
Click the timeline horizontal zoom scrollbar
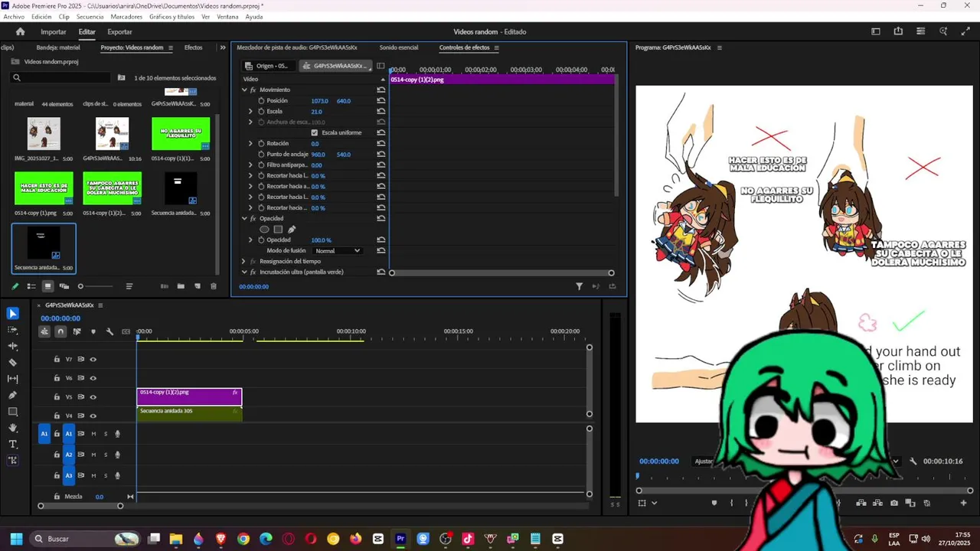(x=80, y=506)
